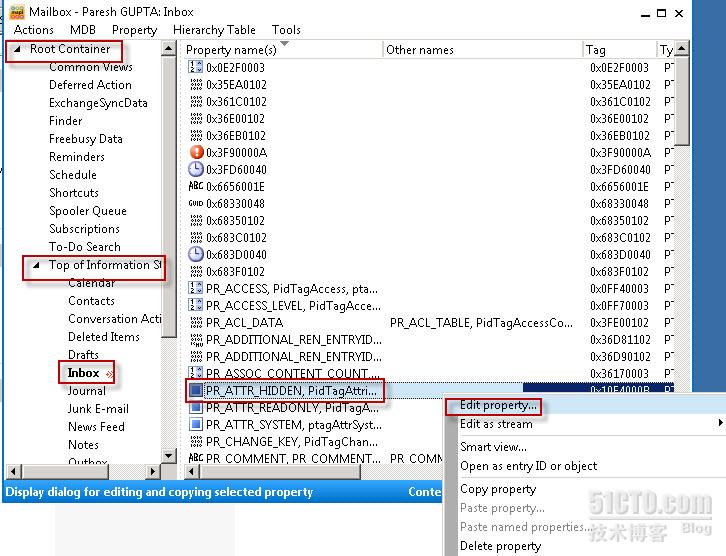This screenshot has height=556, width=726.
Task: Open the Edit as stream submenu arrow
Action: [x=720, y=422]
